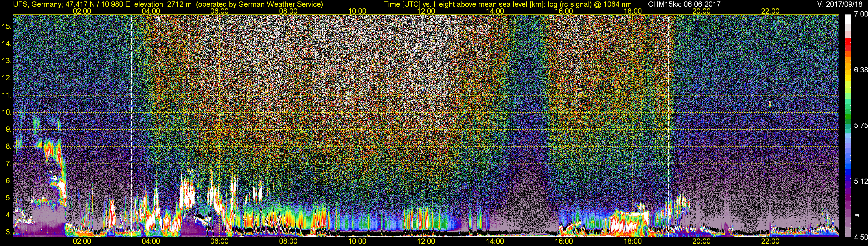Select the 06:00 label on the bottom time axis

coord(219,241)
